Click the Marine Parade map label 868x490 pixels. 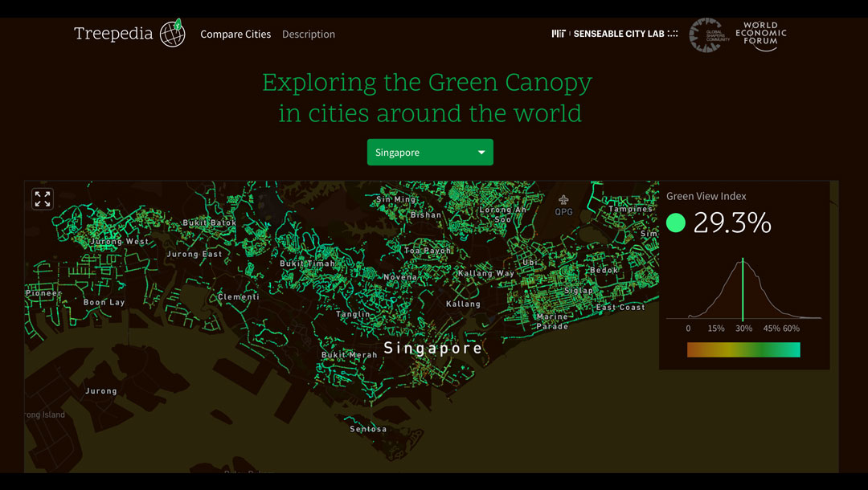[552, 321]
